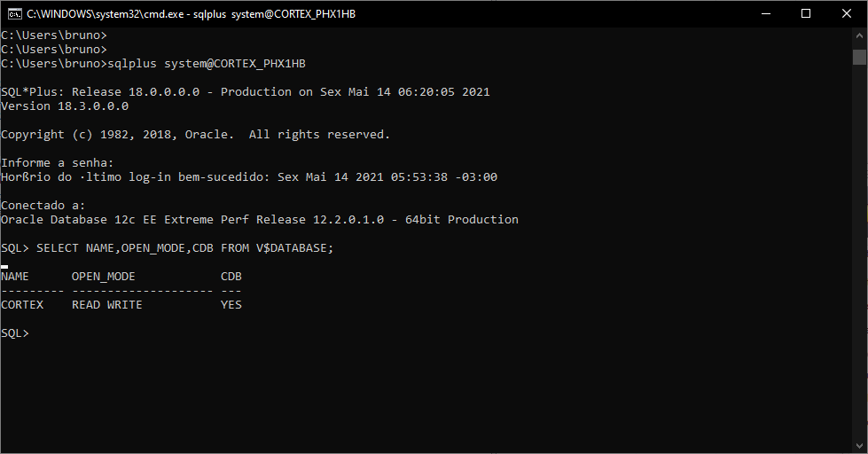Click the cmd.exe icon in title bar
868x454 pixels.
point(15,14)
